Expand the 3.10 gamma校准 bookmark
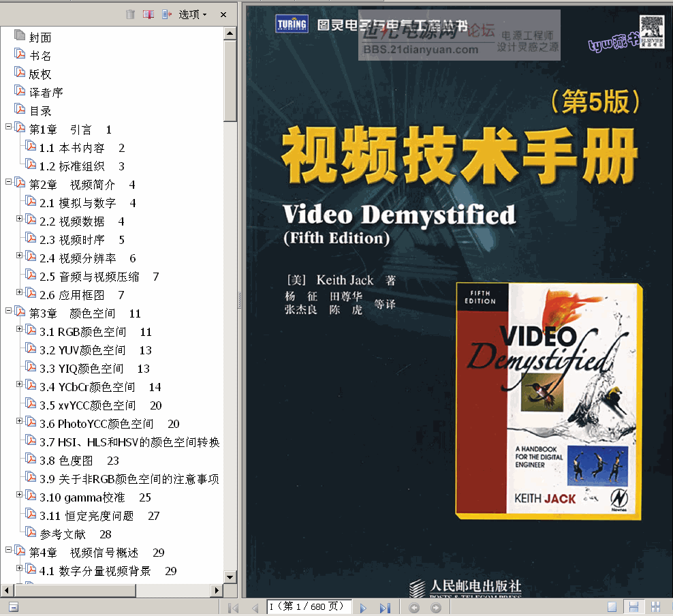Image resolution: width=673 pixels, height=616 pixels. tap(19, 495)
